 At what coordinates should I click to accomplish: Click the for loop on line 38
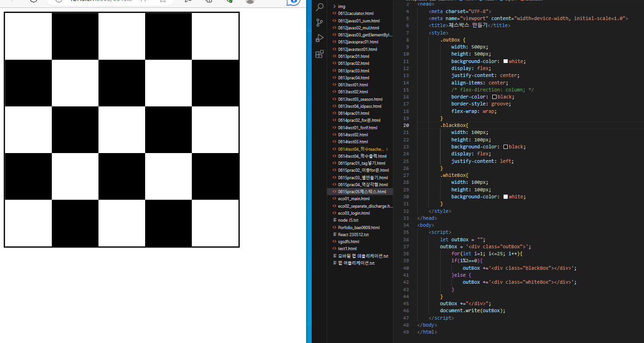pyautogui.click(x=487, y=253)
